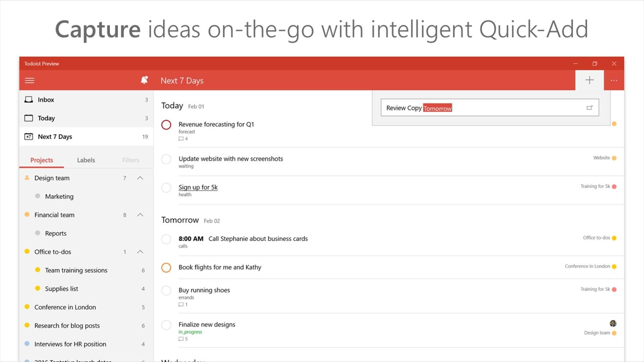Viewport: 644px width, 362px height.
Task: Click the Today calendar icon in sidebar
Action: click(x=29, y=118)
